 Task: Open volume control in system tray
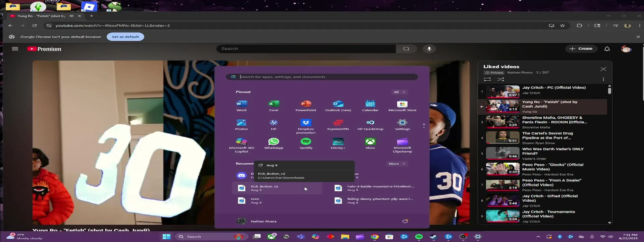[610, 237]
